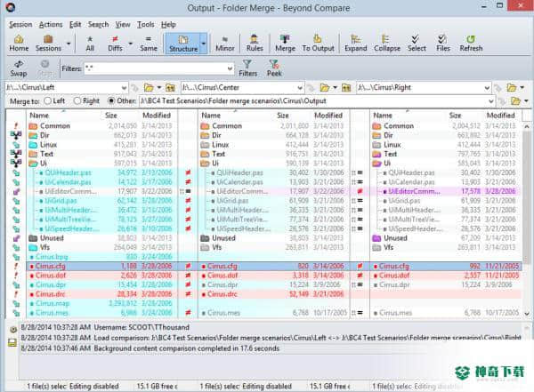534x392 pixels.
Task: Click the Files toolbar button
Action: click(x=442, y=44)
